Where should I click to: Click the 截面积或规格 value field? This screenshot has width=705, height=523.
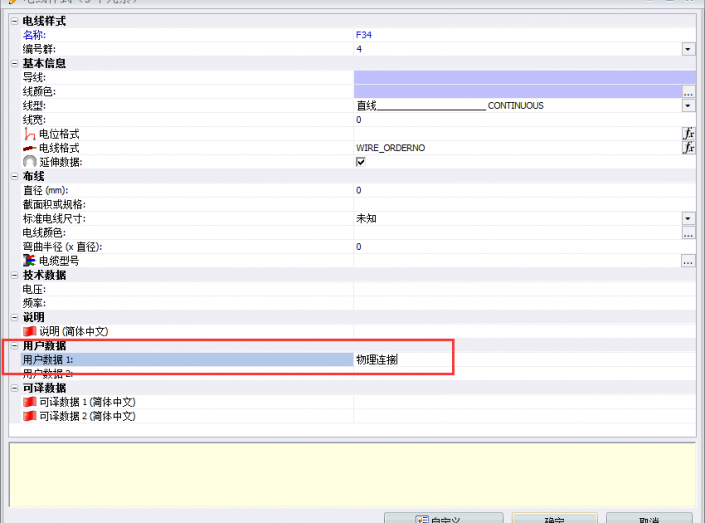point(525,204)
